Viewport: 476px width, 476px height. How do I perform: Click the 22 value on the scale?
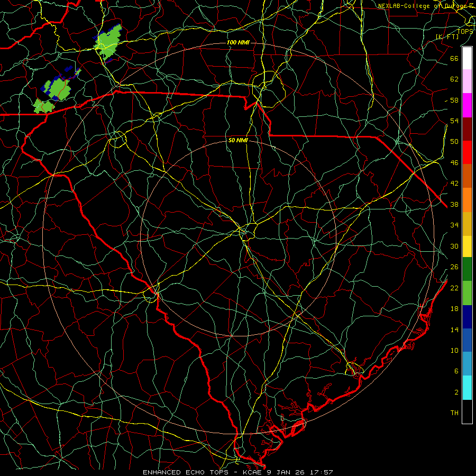(454, 288)
